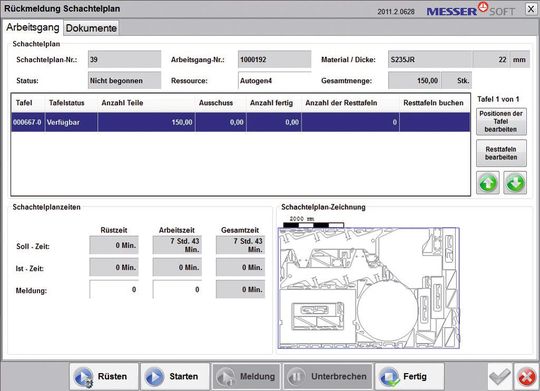Click the Anzahl Teile cell 150,00
This screenshot has width=540, height=391.
[146, 122]
